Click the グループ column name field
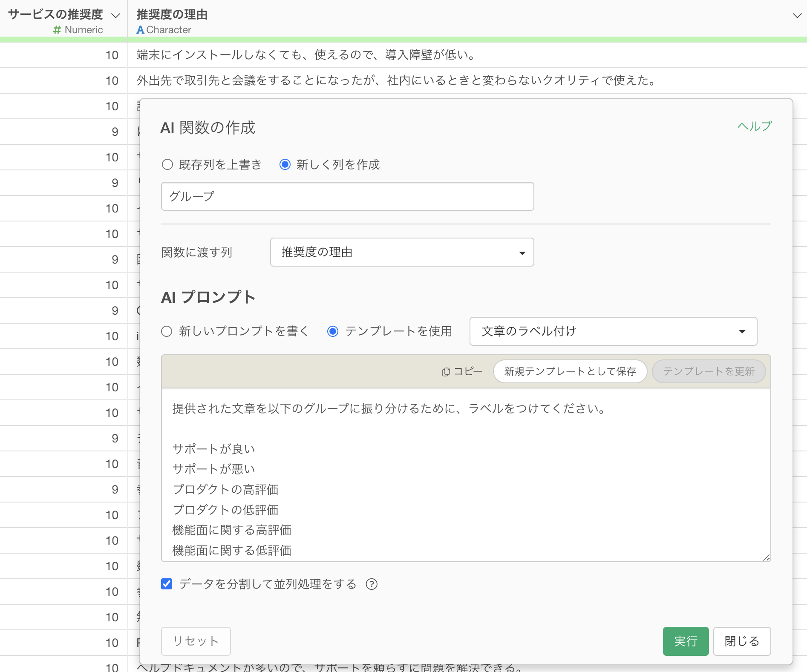Image resolution: width=807 pixels, height=672 pixels. [x=347, y=196]
